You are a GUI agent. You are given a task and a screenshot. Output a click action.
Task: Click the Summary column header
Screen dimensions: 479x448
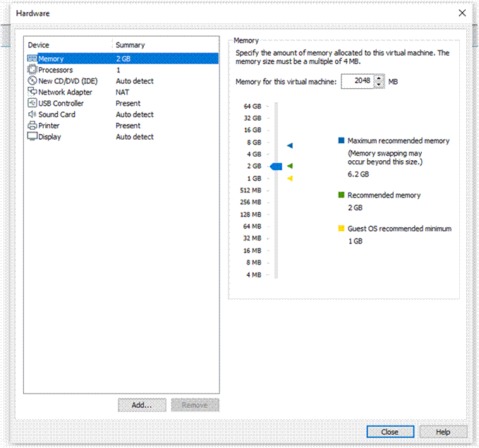pyautogui.click(x=130, y=45)
